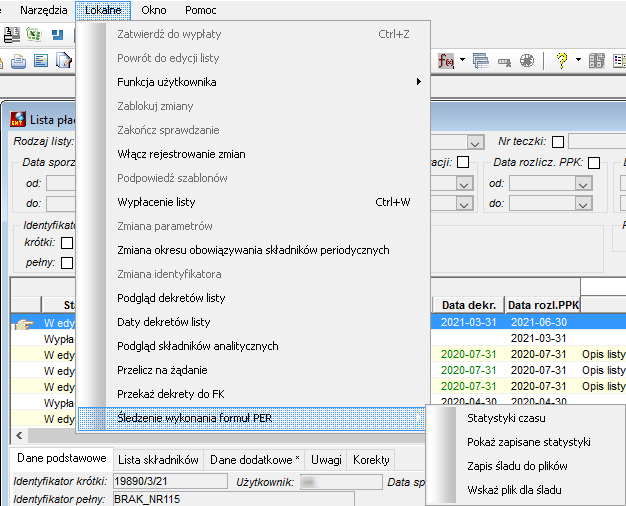Viewport: 626px width, 506px height.
Task: Click the stacked windows toolbar icon
Action: [x=481, y=61]
